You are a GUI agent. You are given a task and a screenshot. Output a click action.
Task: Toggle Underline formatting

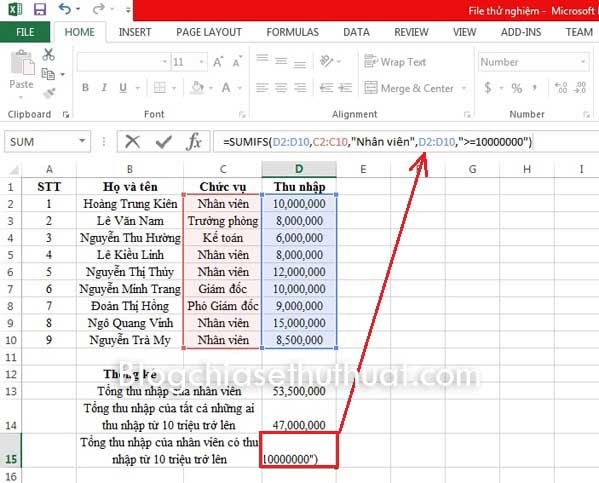123,88
